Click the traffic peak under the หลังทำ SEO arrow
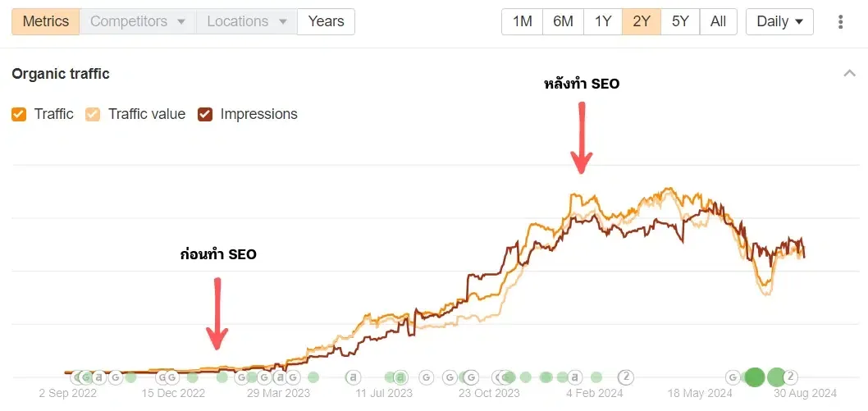 578,195
